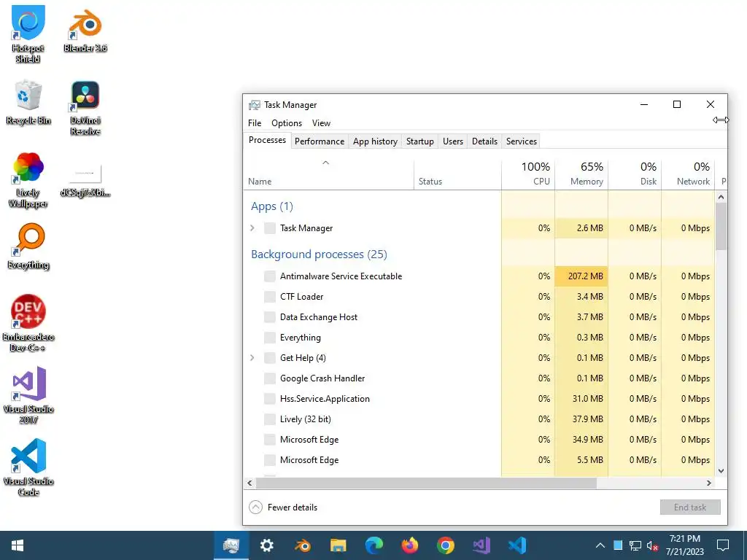Open the notification center

pyautogui.click(x=723, y=545)
